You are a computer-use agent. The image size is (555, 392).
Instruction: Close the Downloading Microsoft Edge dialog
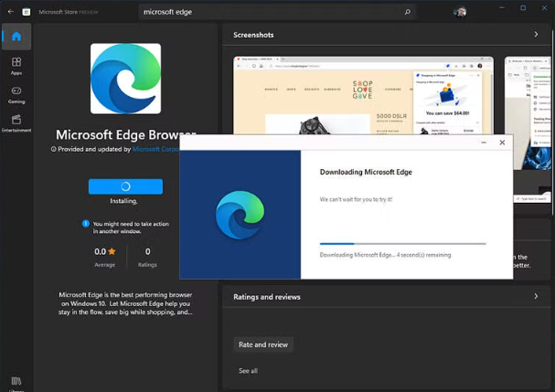(x=502, y=143)
